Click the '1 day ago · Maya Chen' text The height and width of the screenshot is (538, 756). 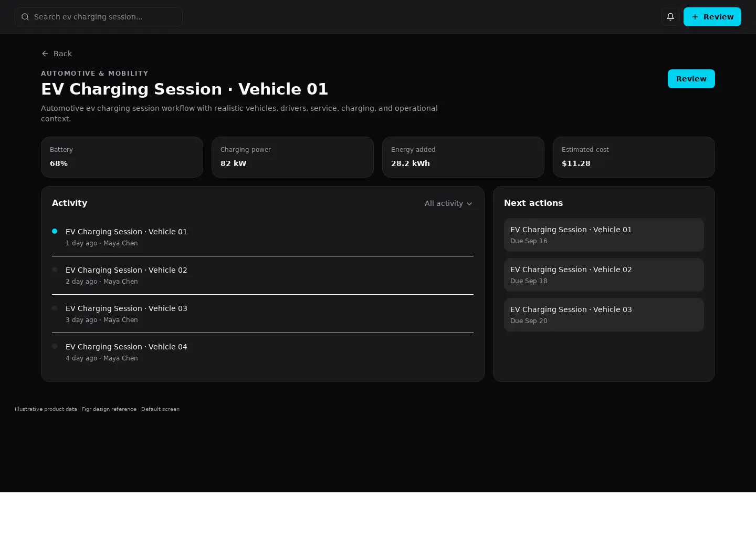(x=102, y=243)
